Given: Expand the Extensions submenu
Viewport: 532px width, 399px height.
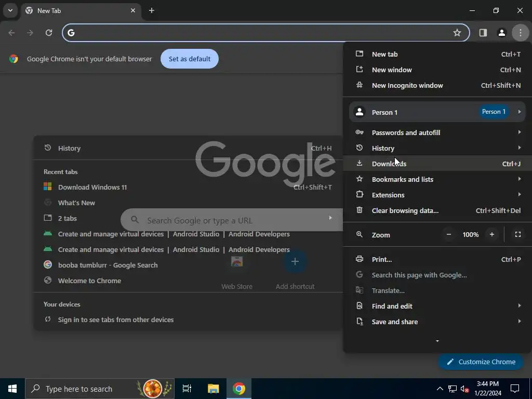Looking at the screenshot, I should 437,195.
